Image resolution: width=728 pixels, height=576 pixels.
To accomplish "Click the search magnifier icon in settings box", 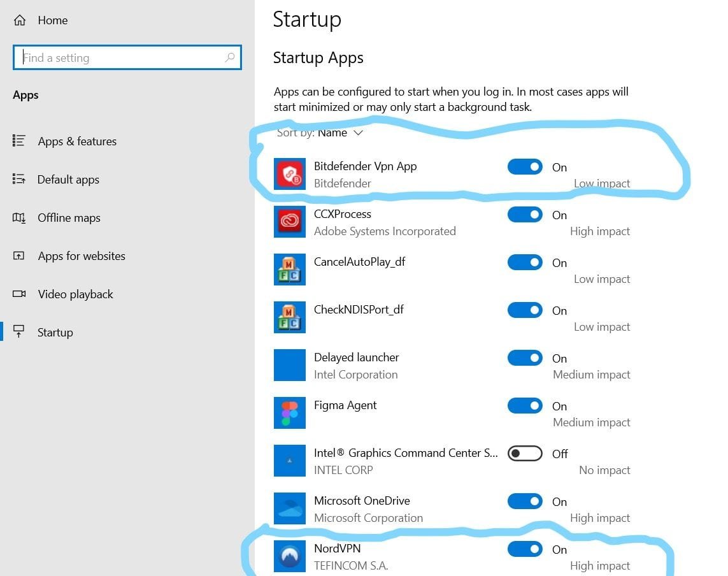I will click(x=230, y=58).
